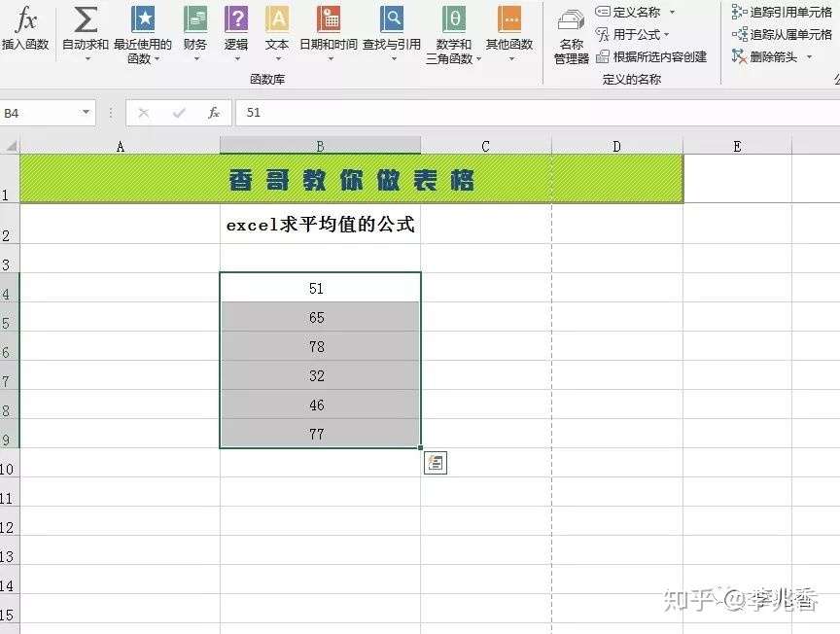This screenshot has height=634, width=840.
Task: Open the Quick Analysis icon below selection
Action: 436,463
